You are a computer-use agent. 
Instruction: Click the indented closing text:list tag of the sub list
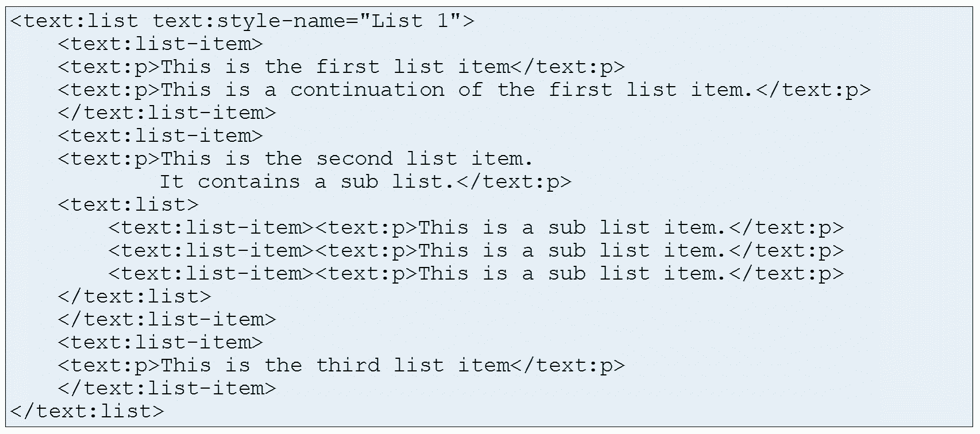(134, 297)
